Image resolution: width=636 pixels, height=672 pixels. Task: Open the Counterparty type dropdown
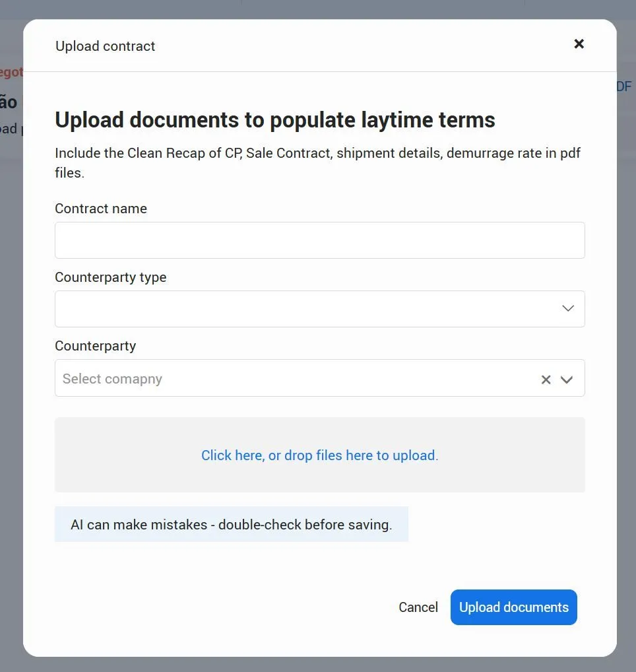[319, 309]
